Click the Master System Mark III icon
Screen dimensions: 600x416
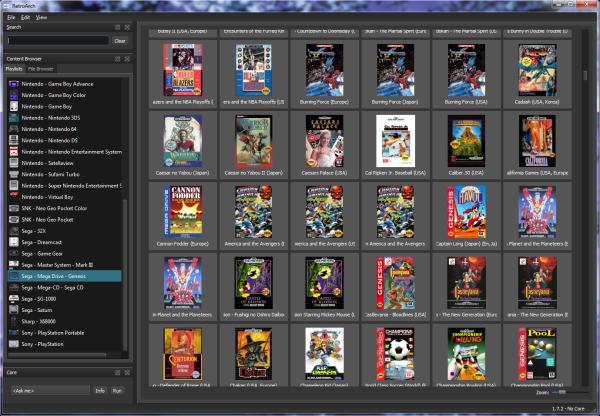(14, 265)
